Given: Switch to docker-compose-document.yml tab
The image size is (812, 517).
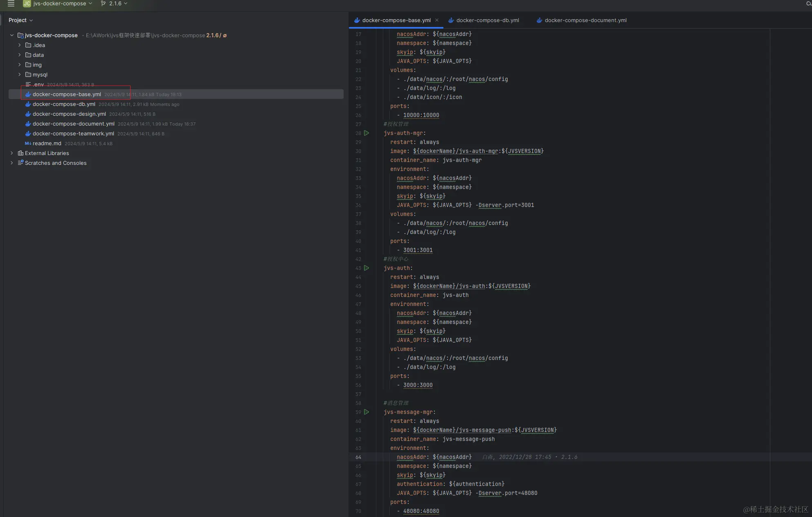Looking at the screenshot, I should pyautogui.click(x=585, y=20).
